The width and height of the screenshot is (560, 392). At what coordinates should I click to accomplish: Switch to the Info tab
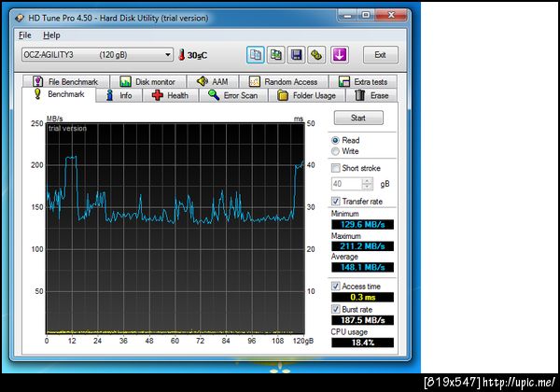(119, 95)
